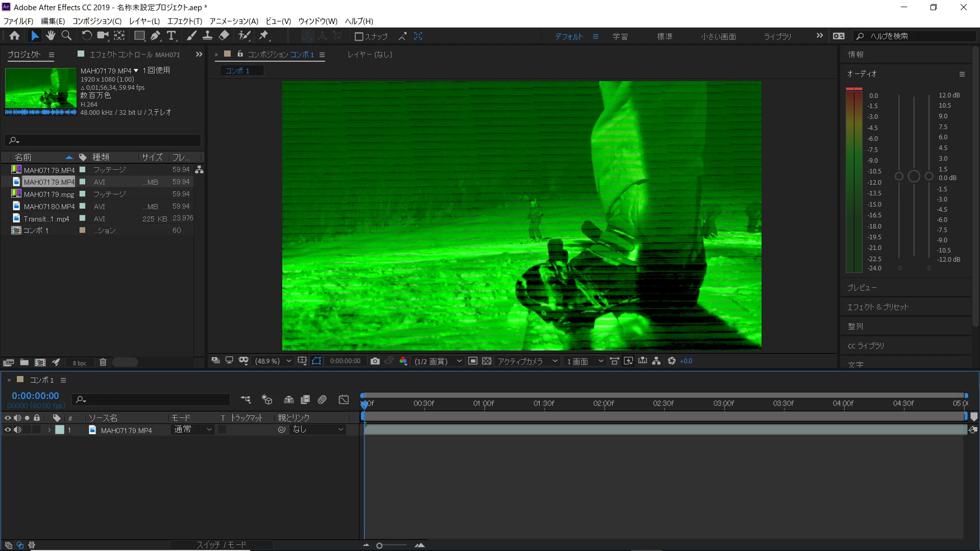980x551 pixels.
Task: Hide layer MAH07179.MP4 with eye toggle
Action: click(x=8, y=430)
